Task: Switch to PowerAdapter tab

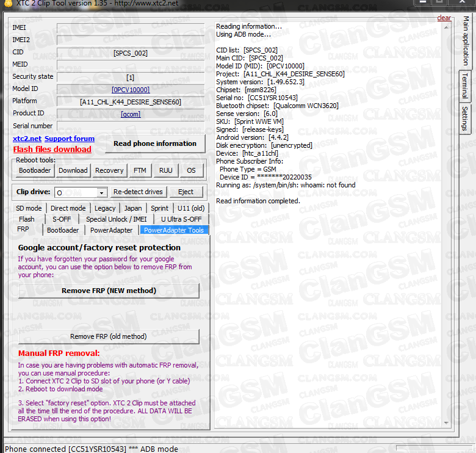Action: [x=112, y=230]
